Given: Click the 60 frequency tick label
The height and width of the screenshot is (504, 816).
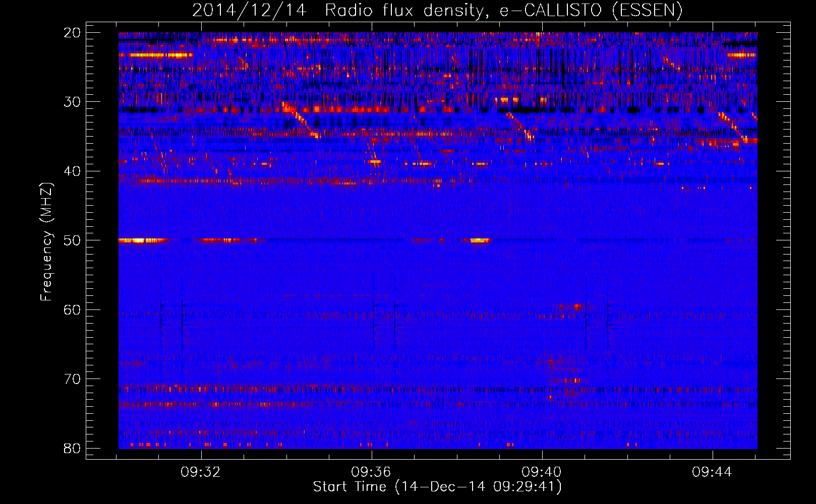Looking at the screenshot, I should point(72,309).
